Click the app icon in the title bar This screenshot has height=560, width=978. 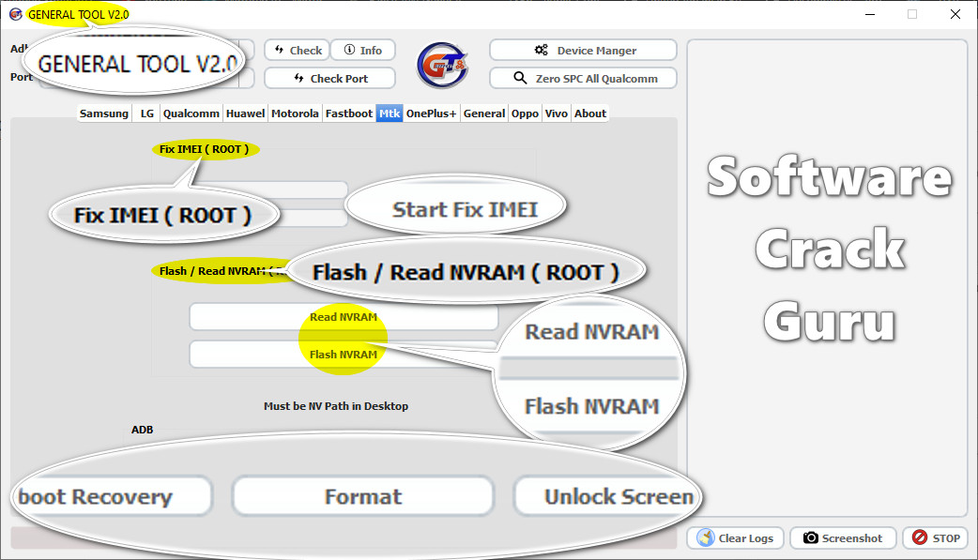16,14
